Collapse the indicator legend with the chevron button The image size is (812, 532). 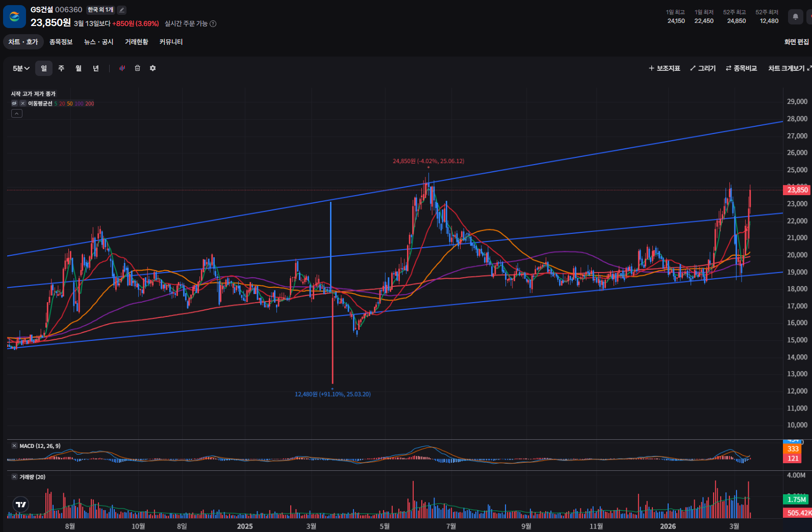click(x=17, y=114)
